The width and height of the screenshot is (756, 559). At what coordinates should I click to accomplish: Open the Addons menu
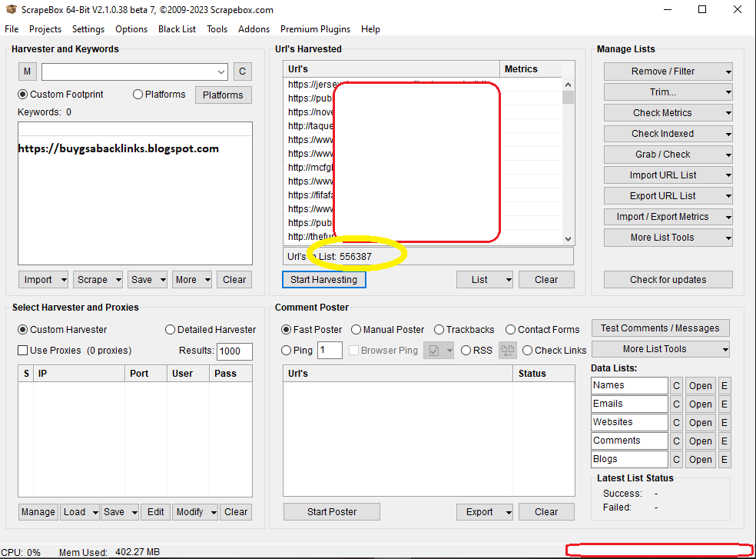pyautogui.click(x=254, y=29)
